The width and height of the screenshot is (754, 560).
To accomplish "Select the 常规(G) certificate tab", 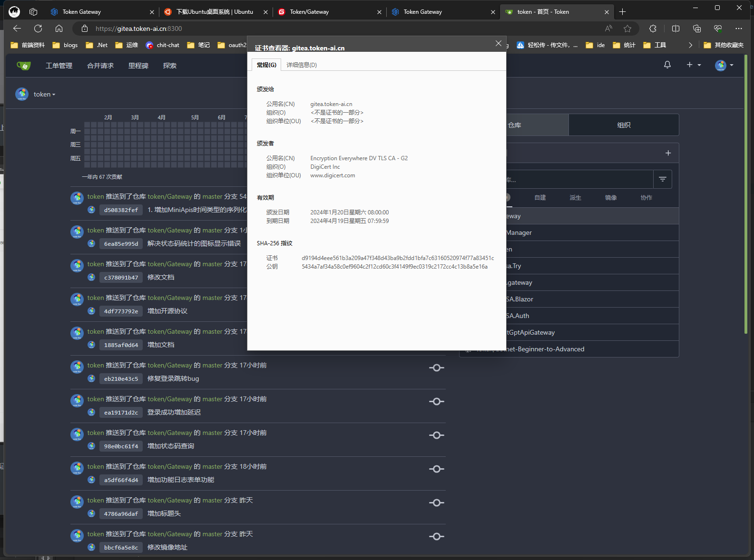I will [266, 65].
